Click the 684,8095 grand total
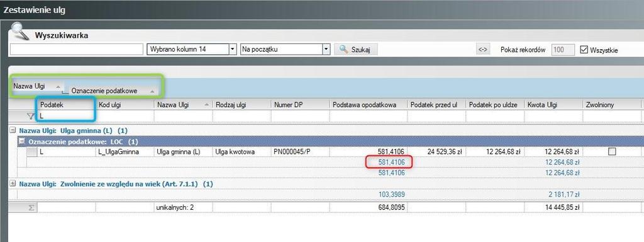 pos(391,207)
